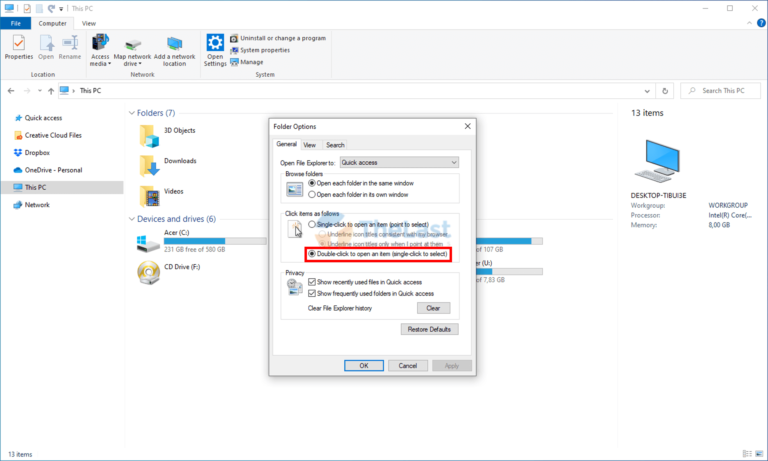Click Restore Defaults button
The height and width of the screenshot is (461, 768).
pos(430,329)
